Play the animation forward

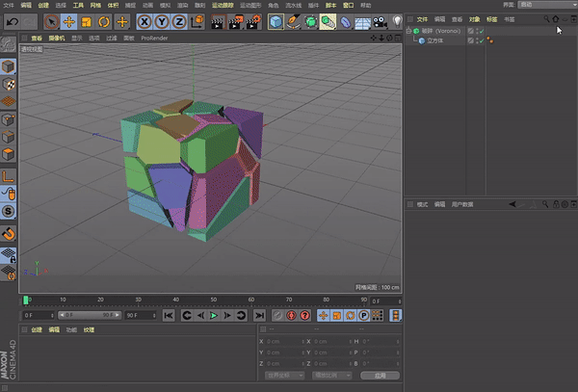pos(214,315)
